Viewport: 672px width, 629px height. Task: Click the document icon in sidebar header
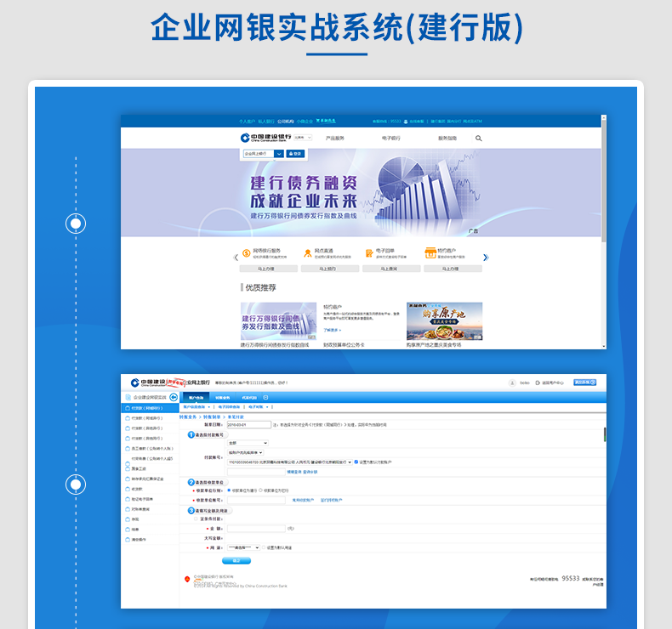(x=128, y=397)
